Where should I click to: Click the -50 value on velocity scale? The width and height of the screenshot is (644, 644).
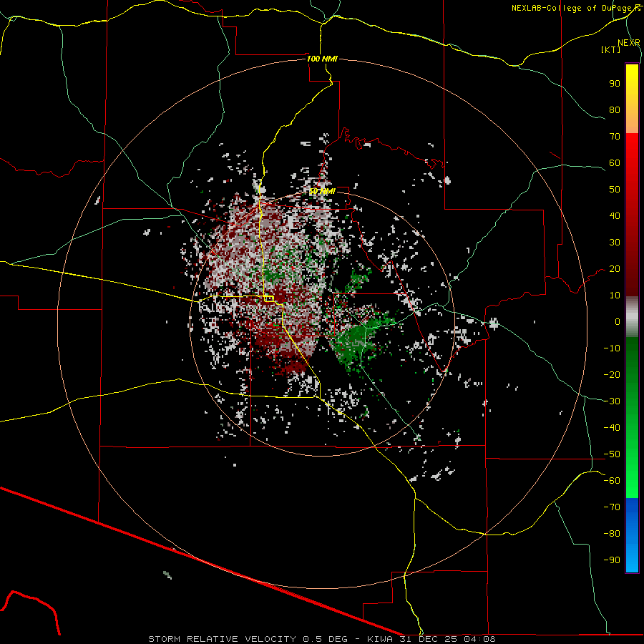click(612, 454)
